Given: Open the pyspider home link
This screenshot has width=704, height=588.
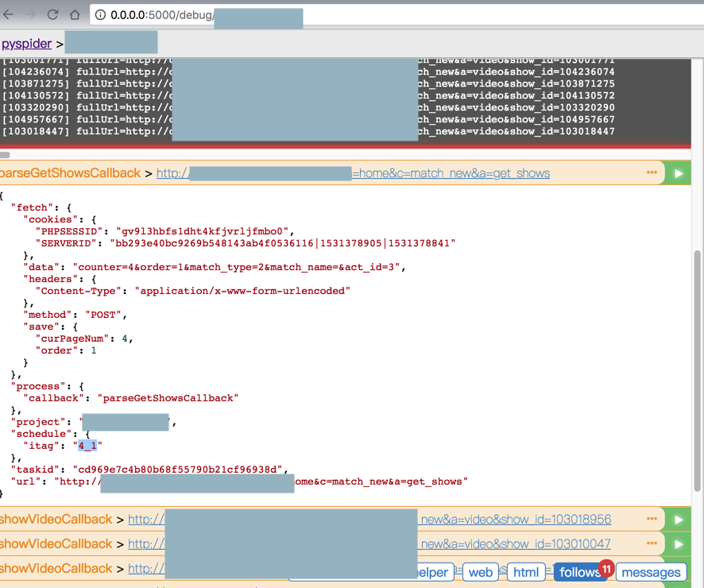Looking at the screenshot, I should click(x=26, y=44).
